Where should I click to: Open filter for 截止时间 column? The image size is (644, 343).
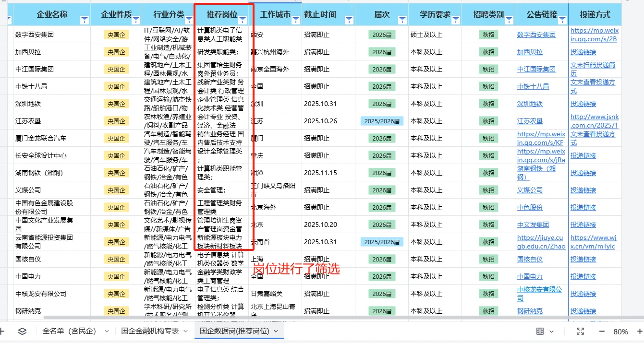click(x=349, y=20)
